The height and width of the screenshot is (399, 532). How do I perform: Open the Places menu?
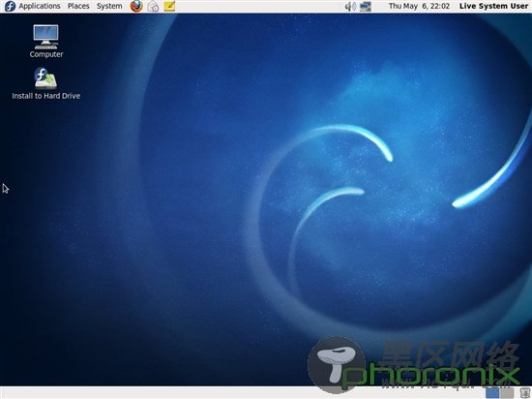coord(78,6)
